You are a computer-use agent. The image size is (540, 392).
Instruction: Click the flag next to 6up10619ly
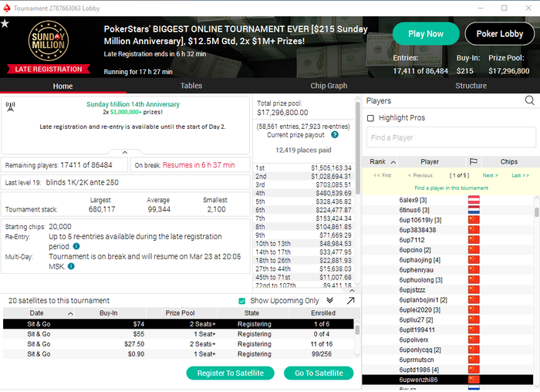click(474, 220)
